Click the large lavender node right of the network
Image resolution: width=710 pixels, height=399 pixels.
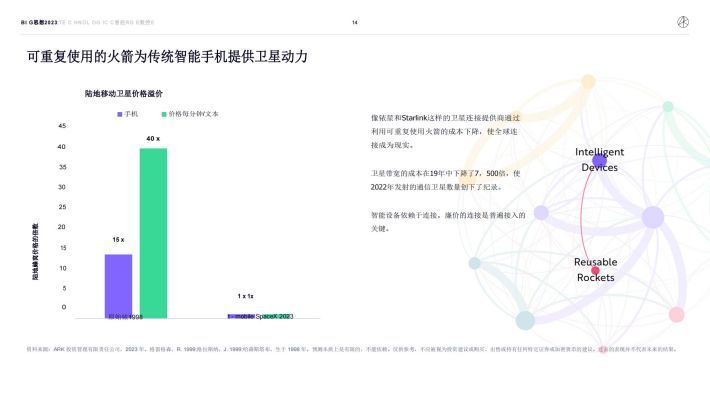pos(653,217)
